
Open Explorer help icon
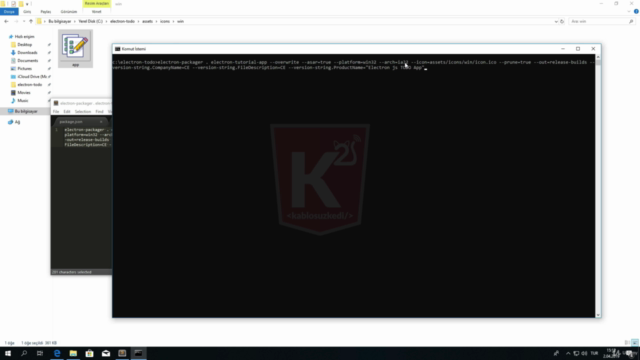[x=636, y=11]
